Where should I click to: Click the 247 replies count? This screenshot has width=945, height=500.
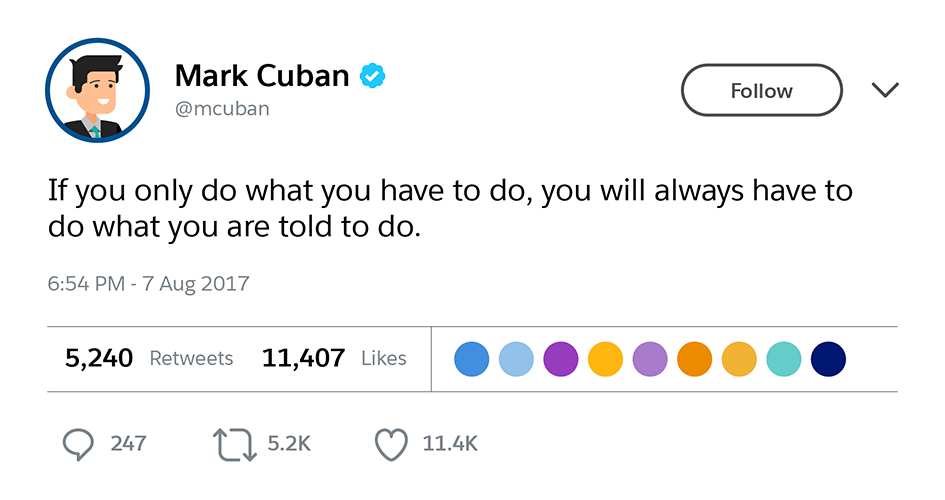point(128,443)
